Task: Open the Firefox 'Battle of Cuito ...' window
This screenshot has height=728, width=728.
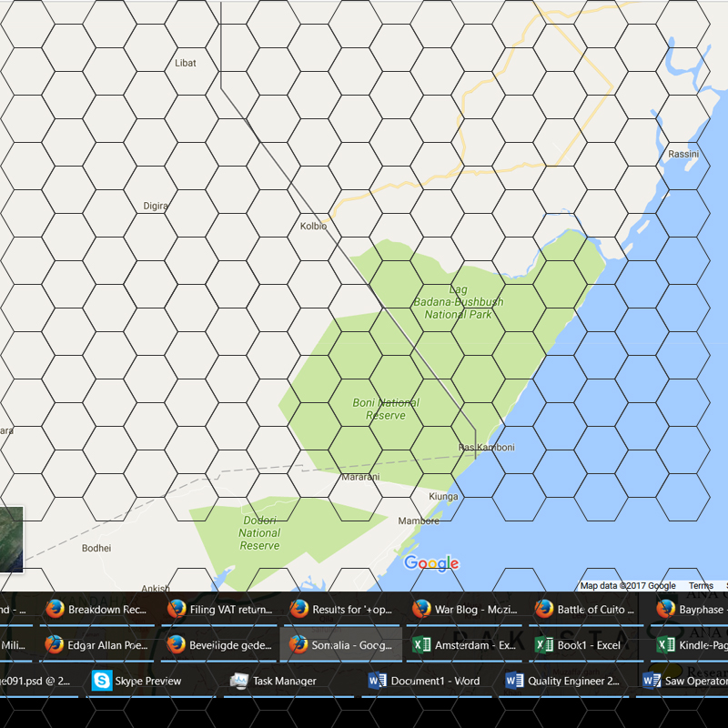Action: (x=586, y=609)
